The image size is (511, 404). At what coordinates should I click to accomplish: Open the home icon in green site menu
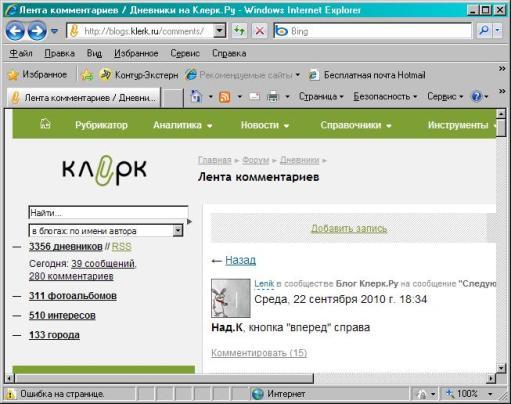click(45, 124)
